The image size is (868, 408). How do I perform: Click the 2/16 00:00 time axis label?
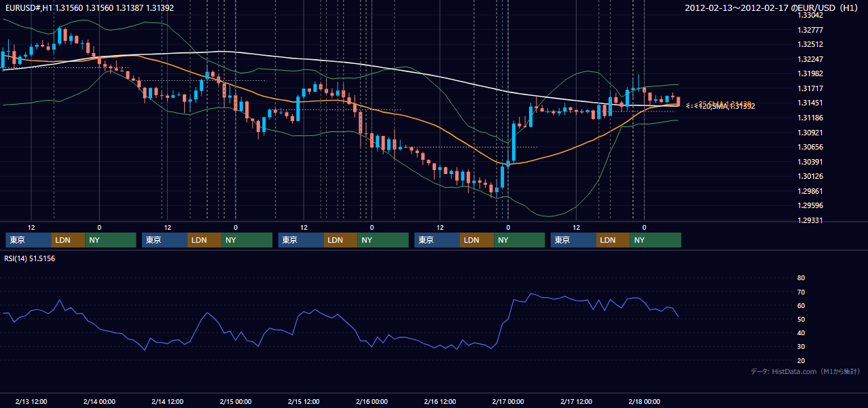coord(372,401)
